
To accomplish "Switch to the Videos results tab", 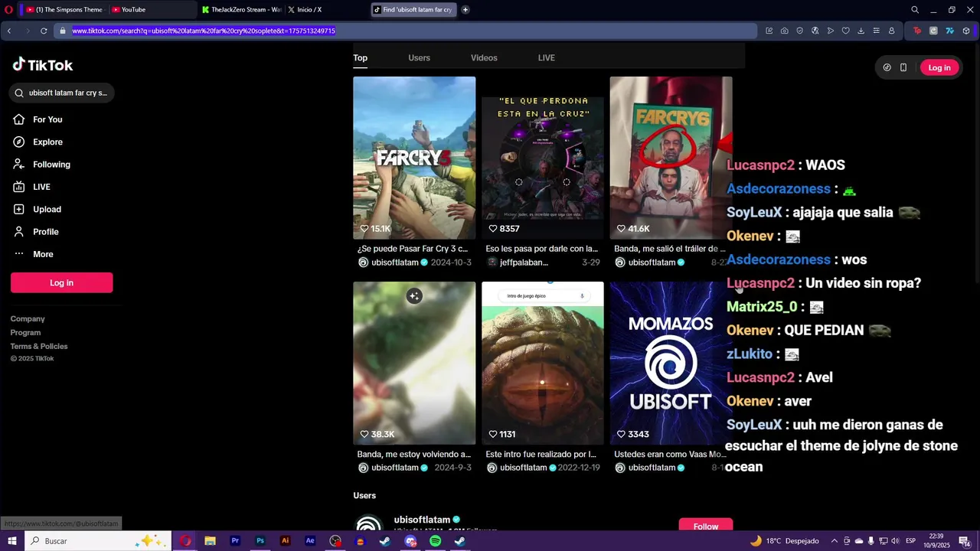I will (484, 58).
